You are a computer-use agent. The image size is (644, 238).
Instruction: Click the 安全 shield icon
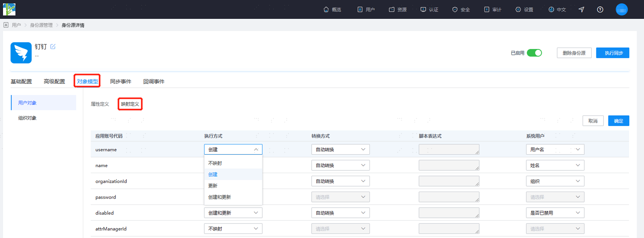pos(455,9)
